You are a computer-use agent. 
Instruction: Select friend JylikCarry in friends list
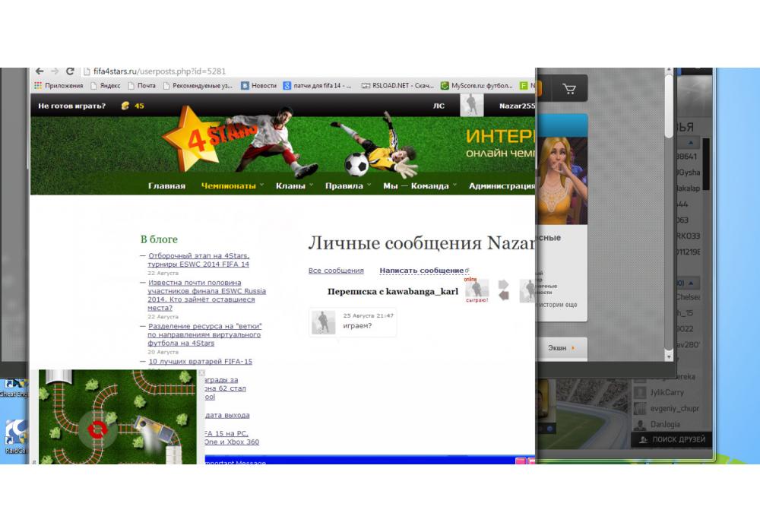click(667, 392)
